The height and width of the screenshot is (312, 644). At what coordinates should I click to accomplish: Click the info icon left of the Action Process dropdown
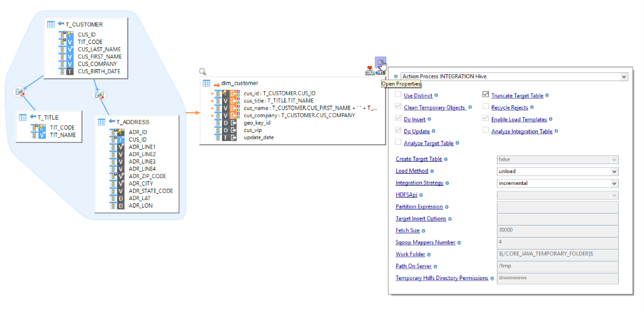pyautogui.click(x=396, y=76)
